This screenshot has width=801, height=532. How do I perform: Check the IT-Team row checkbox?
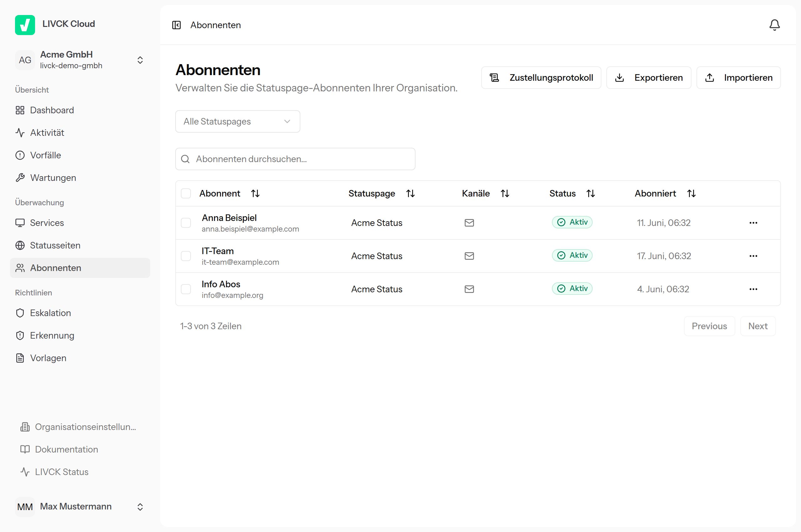[186, 256]
